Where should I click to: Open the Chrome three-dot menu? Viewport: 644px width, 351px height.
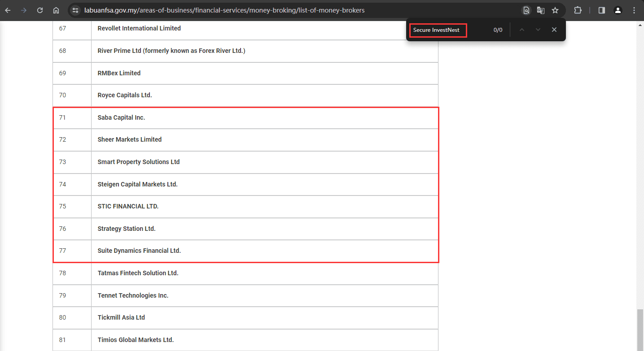tap(633, 10)
